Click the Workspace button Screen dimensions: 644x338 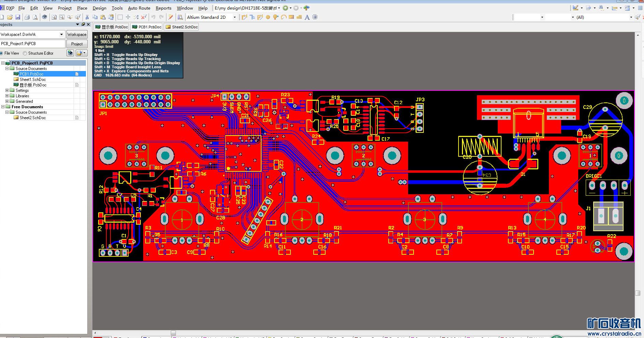coord(77,34)
